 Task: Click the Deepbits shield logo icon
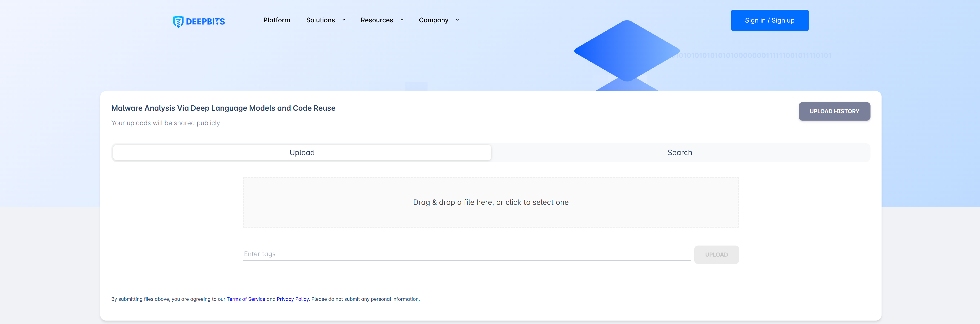point(178,21)
